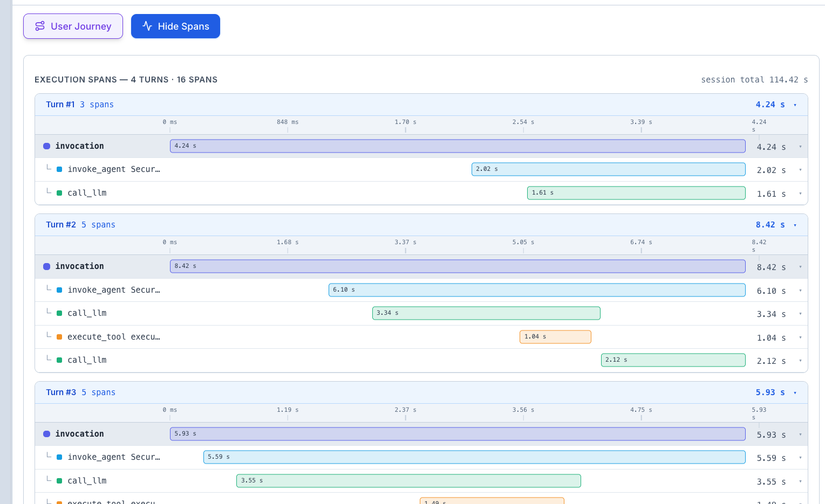The image size is (825, 504).
Task: Toggle the User Journey view
Action: pyautogui.click(x=73, y=26)
